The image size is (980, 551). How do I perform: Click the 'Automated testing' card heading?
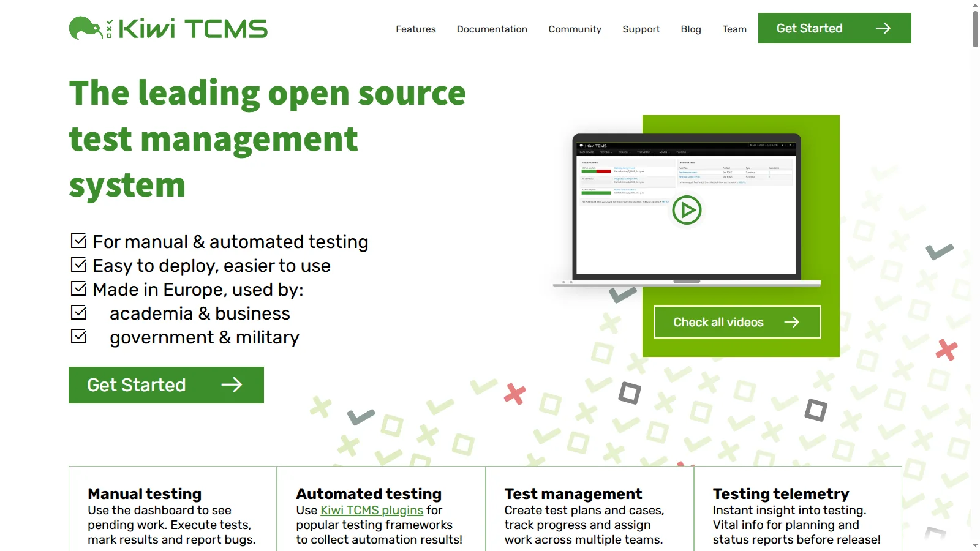[369, 493]
